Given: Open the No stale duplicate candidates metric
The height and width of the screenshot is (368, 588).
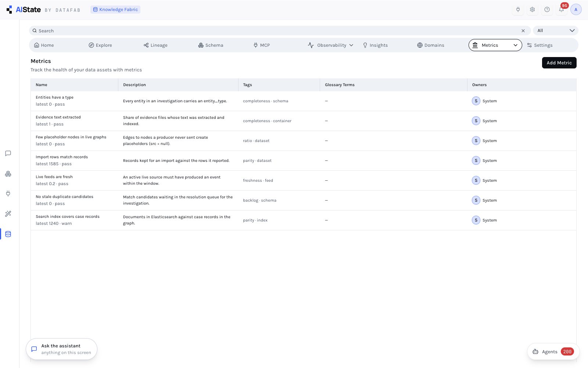Looking at the screenshot, I should 64,197.
